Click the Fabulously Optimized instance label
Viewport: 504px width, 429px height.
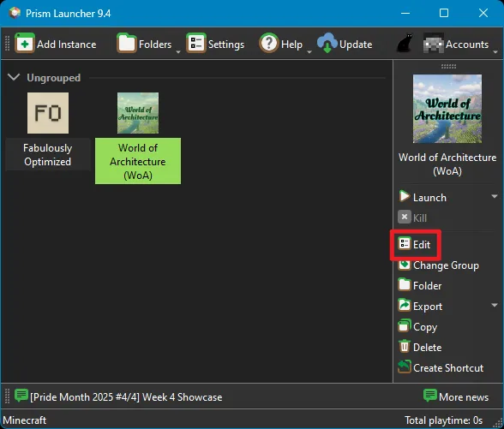click(x=48, y=154)
